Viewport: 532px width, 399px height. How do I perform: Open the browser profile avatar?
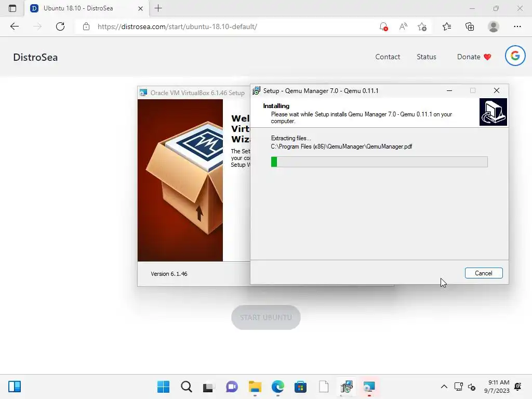[x=494, y=26]
